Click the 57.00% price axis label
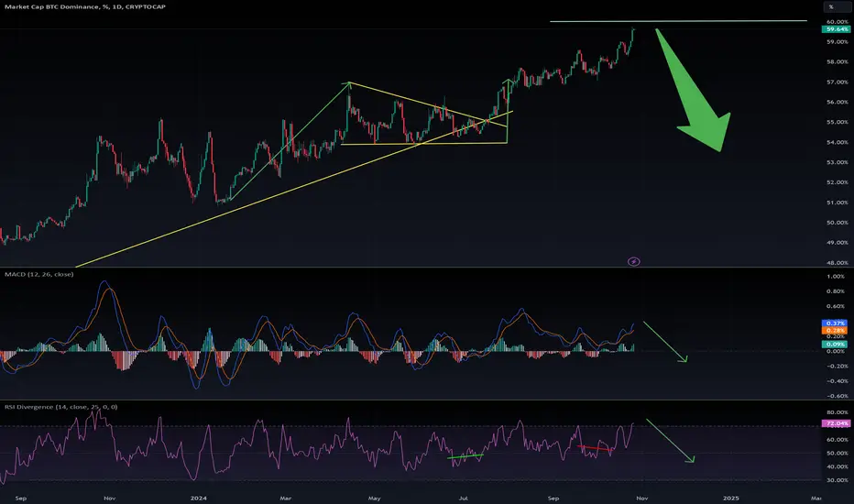The image size is (854, 504). click(x=838, y=82)
